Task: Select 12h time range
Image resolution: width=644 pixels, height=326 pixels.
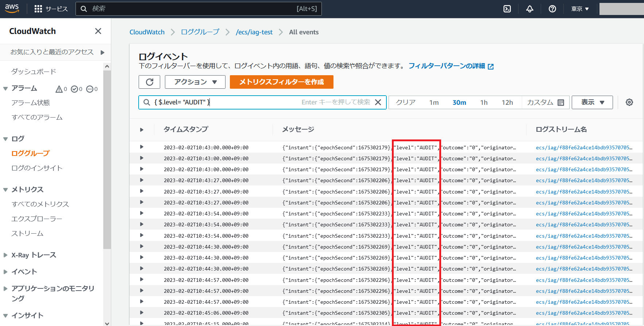Action: (x=507, y=103)
